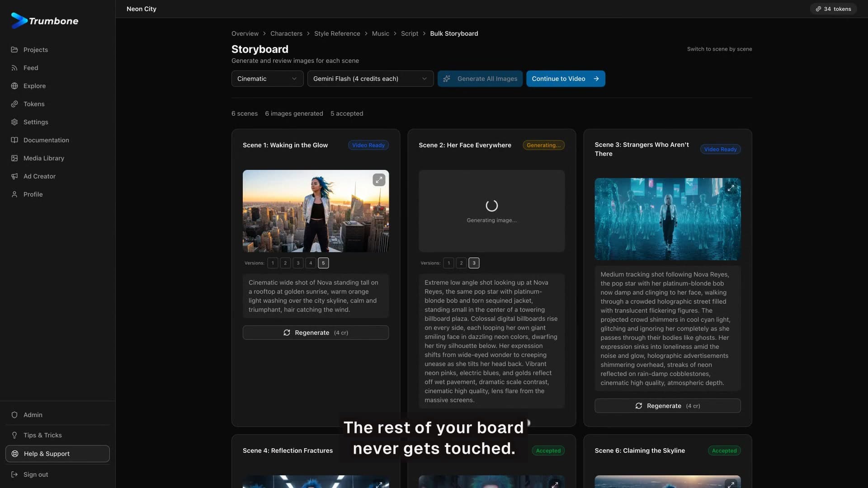
Task: Open the Gemini Flash model dropdown
Action: tap(370, 79)
